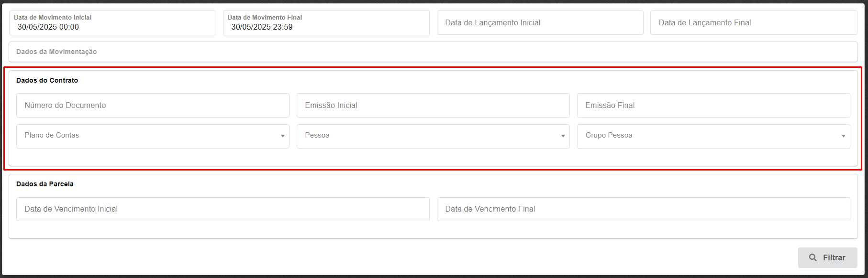Focus the Data de Movimento Inicial field

(112, 27)
